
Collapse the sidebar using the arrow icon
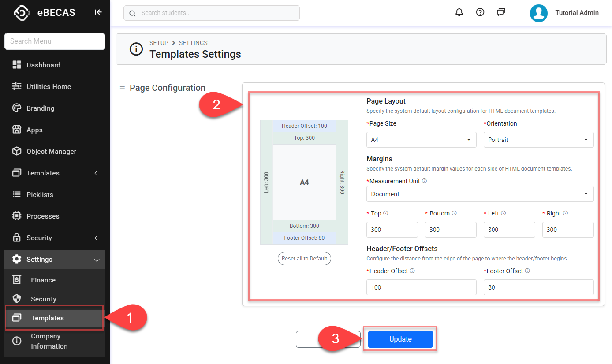(98, 12)
